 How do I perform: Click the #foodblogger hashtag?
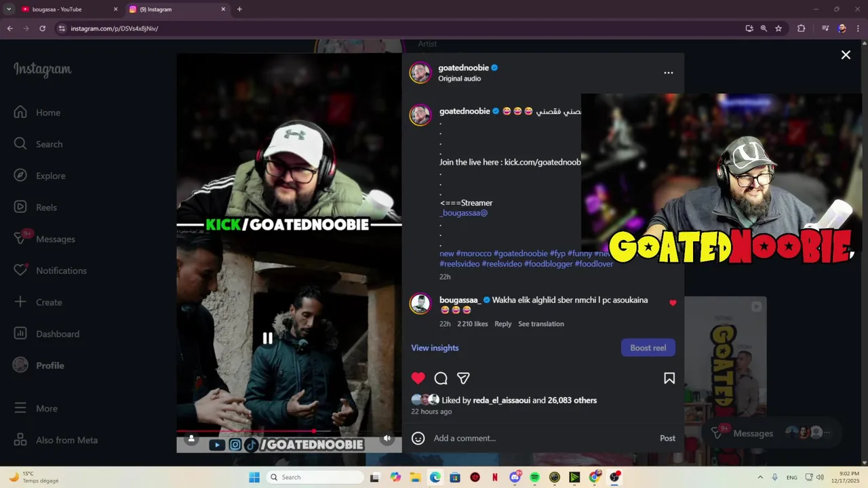coord(549,264)
